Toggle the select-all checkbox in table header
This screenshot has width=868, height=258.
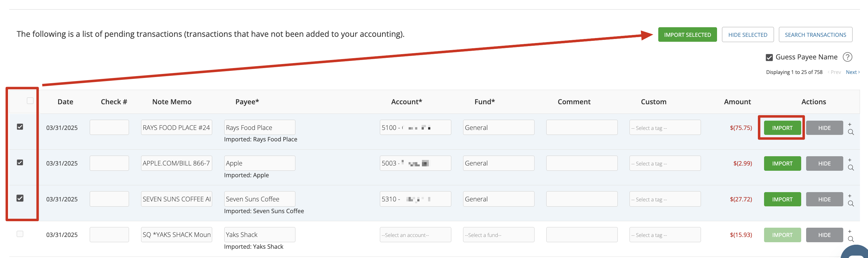click(30, 101)
